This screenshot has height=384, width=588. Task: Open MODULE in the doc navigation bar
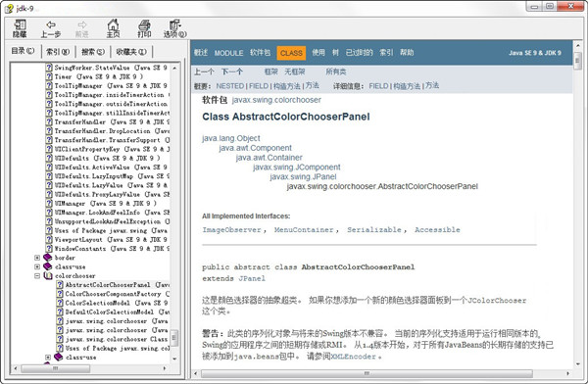pos(228,53)
